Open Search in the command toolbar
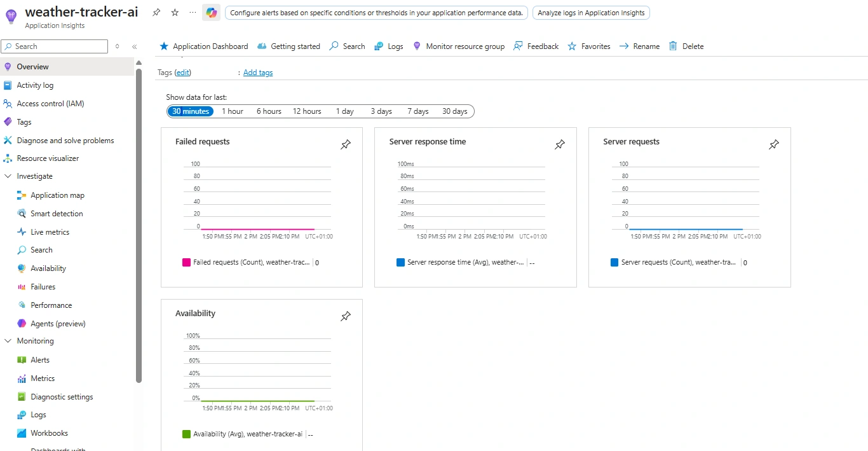The width and height of the screenshot is (868, 451). 347,46
